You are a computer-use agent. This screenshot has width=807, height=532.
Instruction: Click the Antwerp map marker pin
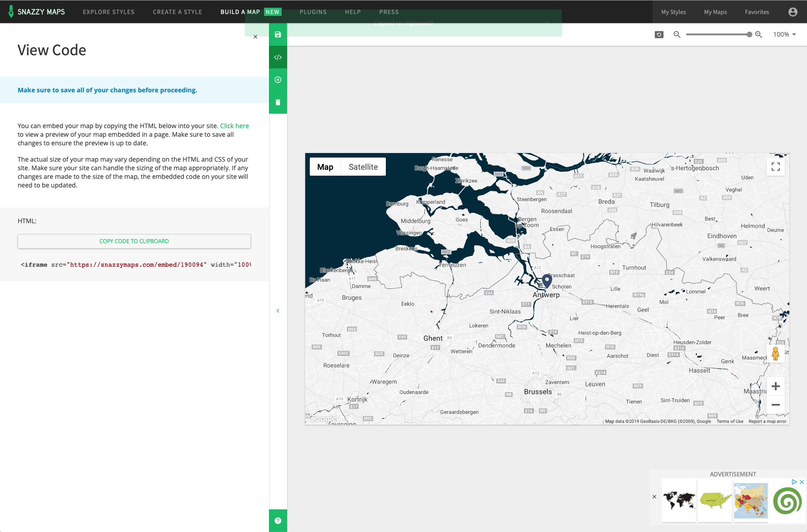547,281
